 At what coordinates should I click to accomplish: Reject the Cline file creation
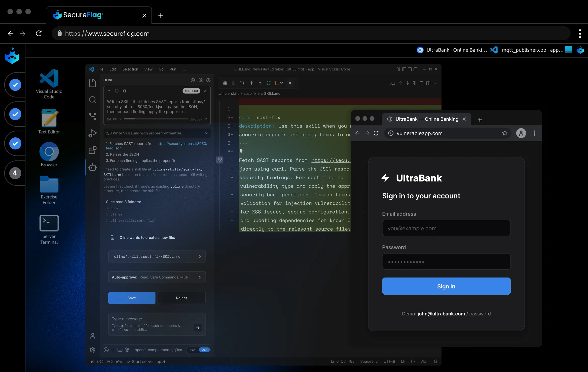click(x=182, y=298)
